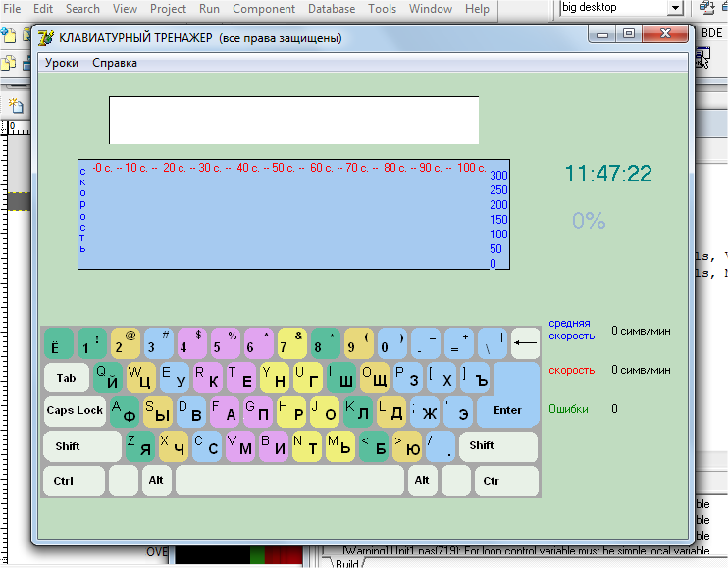Click the on-screen key 7 &

tap(292, 343)
